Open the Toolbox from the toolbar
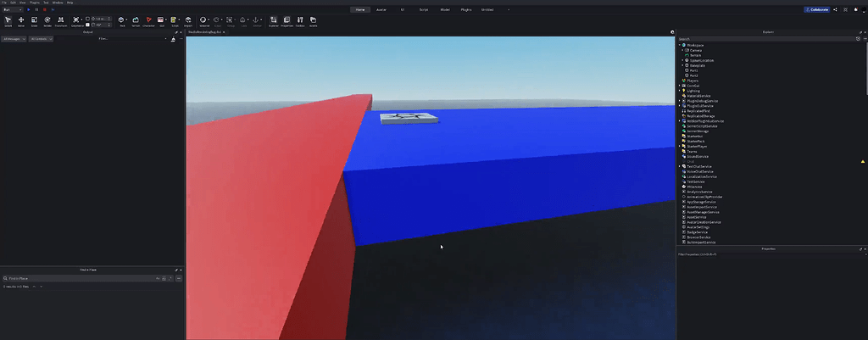 point(300,21)
